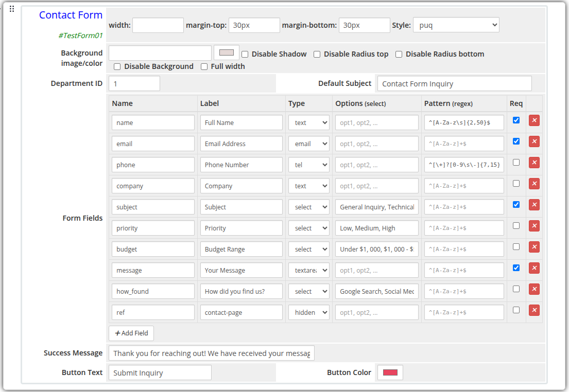The height and width of the screenshot is (392, 569).
Task: Mark the priority field as required
Action: [x=516, y=225]
